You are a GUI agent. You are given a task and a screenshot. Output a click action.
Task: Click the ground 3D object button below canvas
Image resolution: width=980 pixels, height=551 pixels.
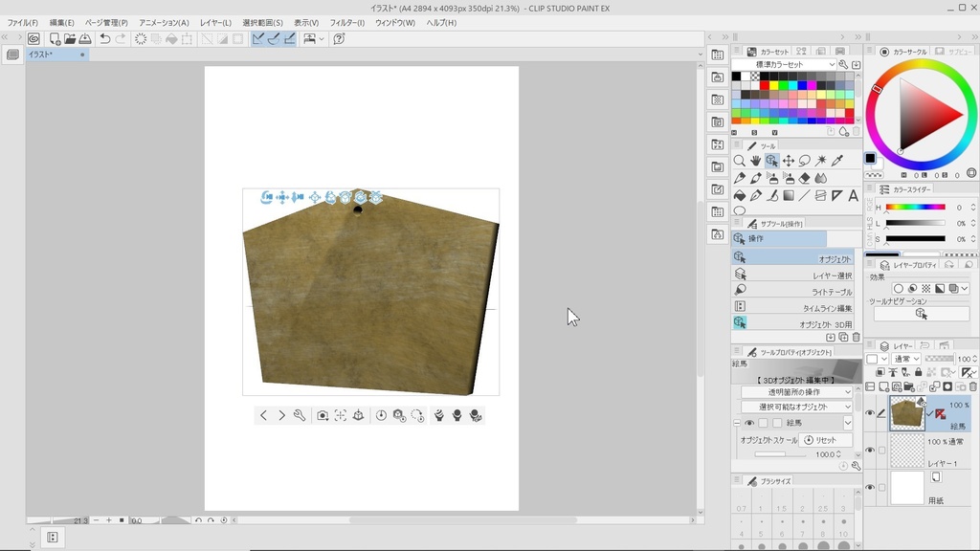[358, 415]
